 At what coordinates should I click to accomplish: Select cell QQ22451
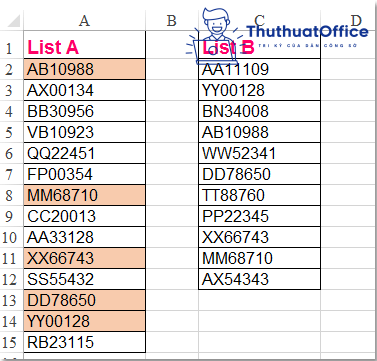click(85, 153)
